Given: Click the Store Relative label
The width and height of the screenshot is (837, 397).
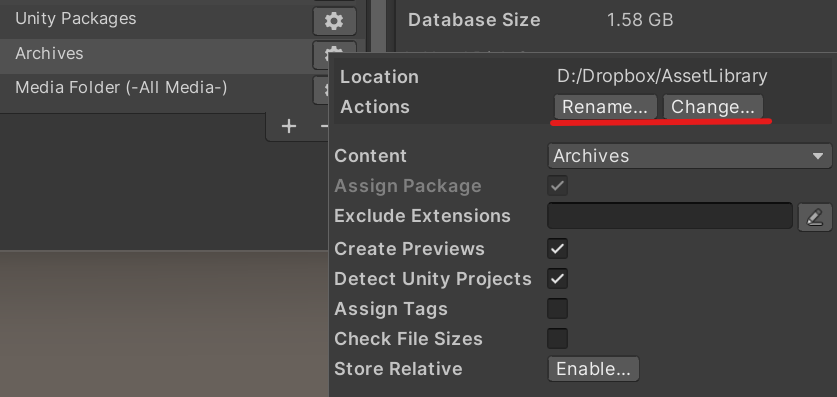Looking at the screenshot, I should point(398,369).
